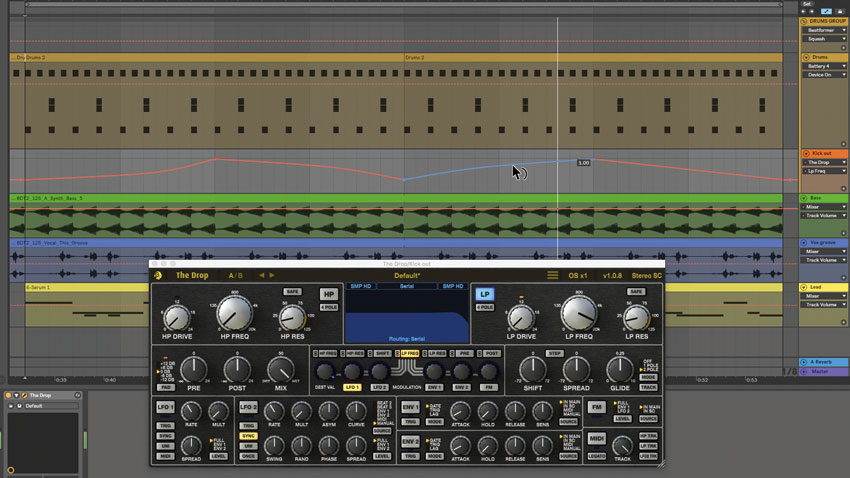Select LFO 1 modulation source button
The width and height of the screenshot is (850, 478).
coord(352,387)
